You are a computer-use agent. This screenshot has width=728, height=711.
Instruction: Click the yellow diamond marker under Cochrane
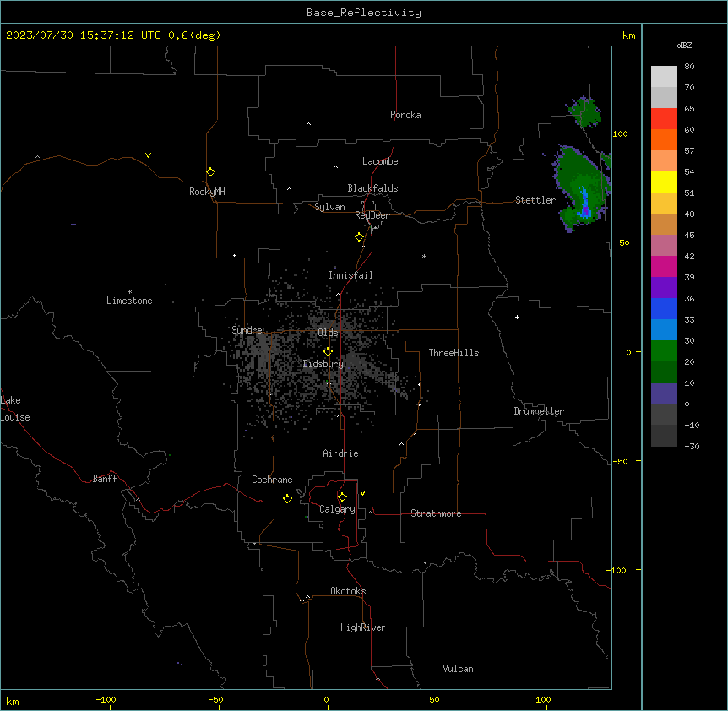[x=287, y=498]
